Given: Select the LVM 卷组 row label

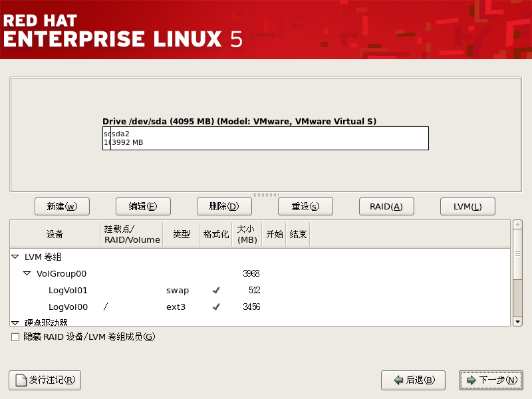Looking at the screenshot, I should point(43,257).
